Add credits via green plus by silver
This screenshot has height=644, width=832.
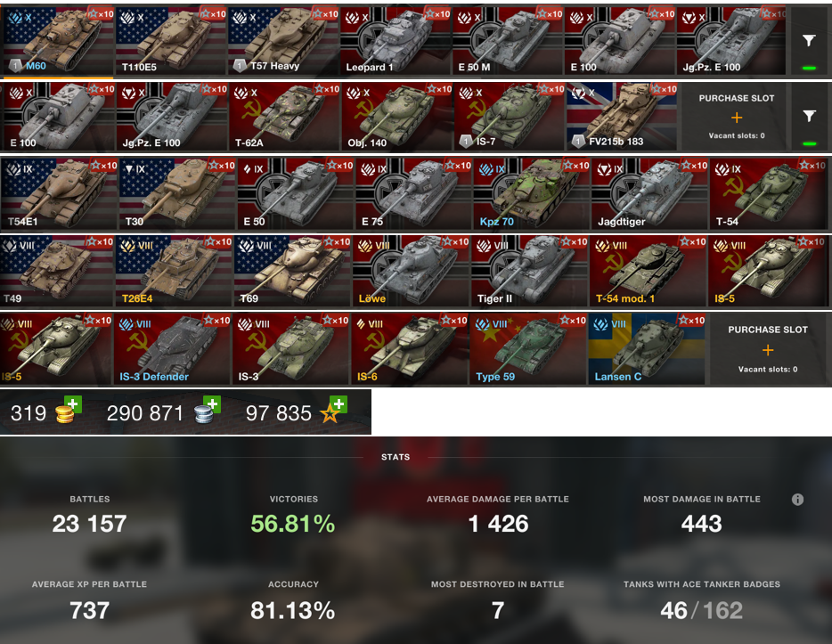[x=212, y=404]
